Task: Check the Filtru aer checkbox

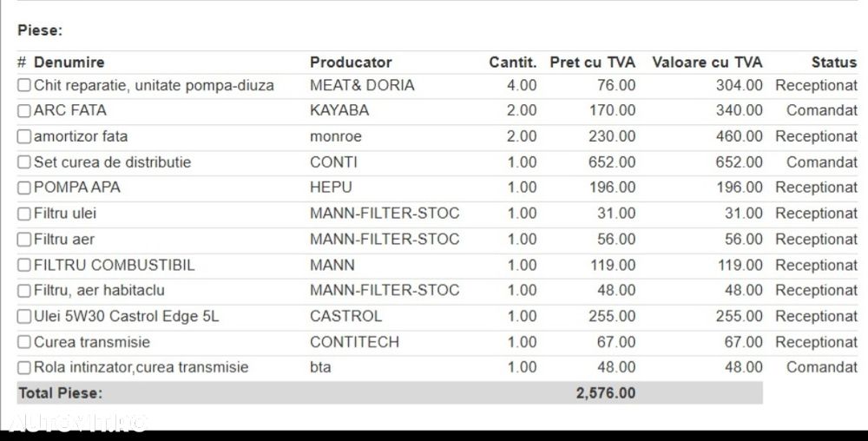Action: click(x=24, y=240)
